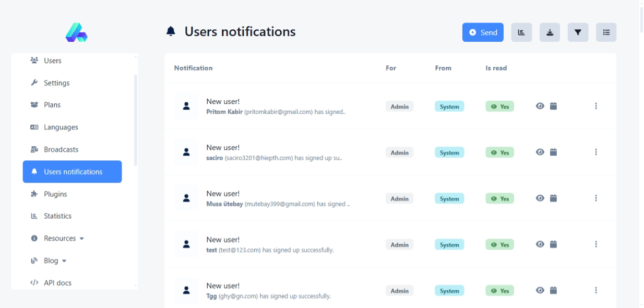Viewport: 644px width, 308px height.
Task: Click the bell icon beside Users notifications title
Action: [171, 32]
